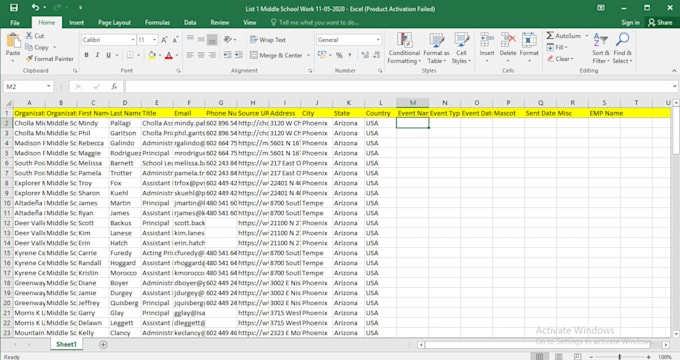Click the Merge & Center button
The width and height of the screenshot is (680, 360).
pos(276,55)
